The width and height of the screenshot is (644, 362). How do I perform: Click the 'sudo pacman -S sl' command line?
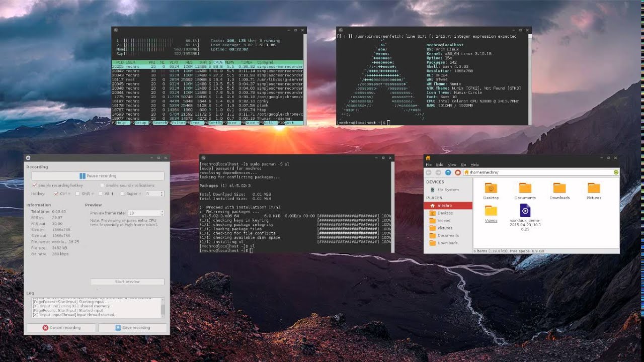[x=245, y=164]
